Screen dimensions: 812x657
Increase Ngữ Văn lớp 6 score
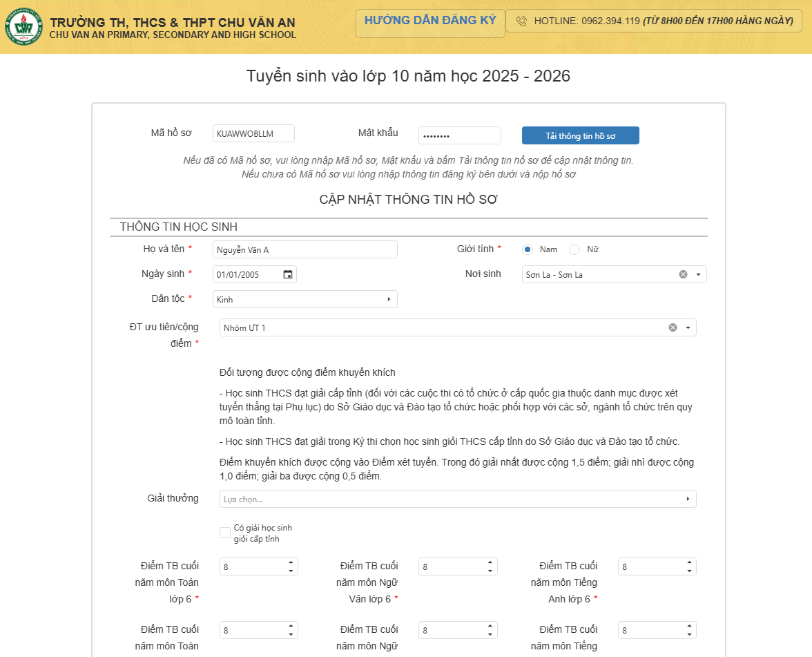click(x=490, y=562)
